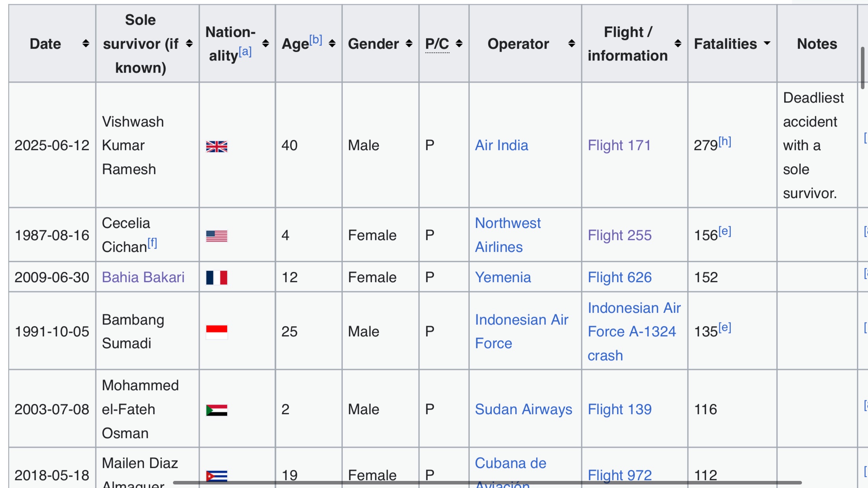The width and height of the screenshot is (868, 488).
Task: Sort by Sole survivor column arrows
Action: [189, 44]
